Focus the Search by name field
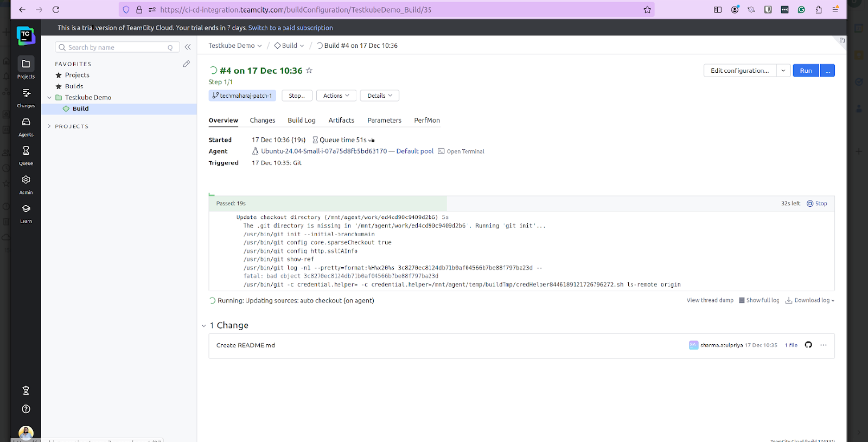The width and height of the screenshot is (868, 442). click(x=117, y=47)
